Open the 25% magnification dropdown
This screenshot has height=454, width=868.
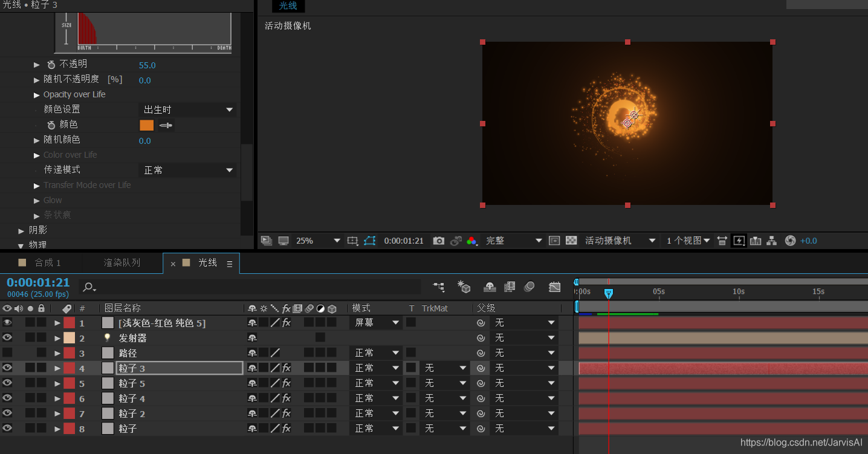[319, 241]
